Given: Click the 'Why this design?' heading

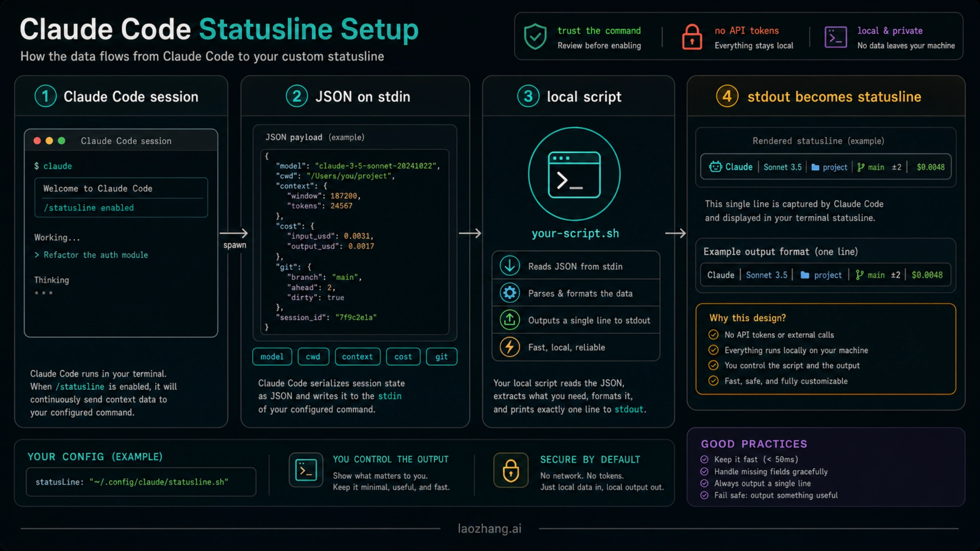Looking at the screenshot, I should click(747, 318).
